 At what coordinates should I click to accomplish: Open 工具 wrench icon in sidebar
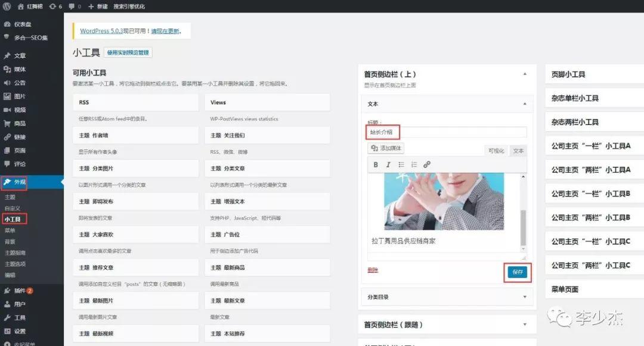[7, 317]
